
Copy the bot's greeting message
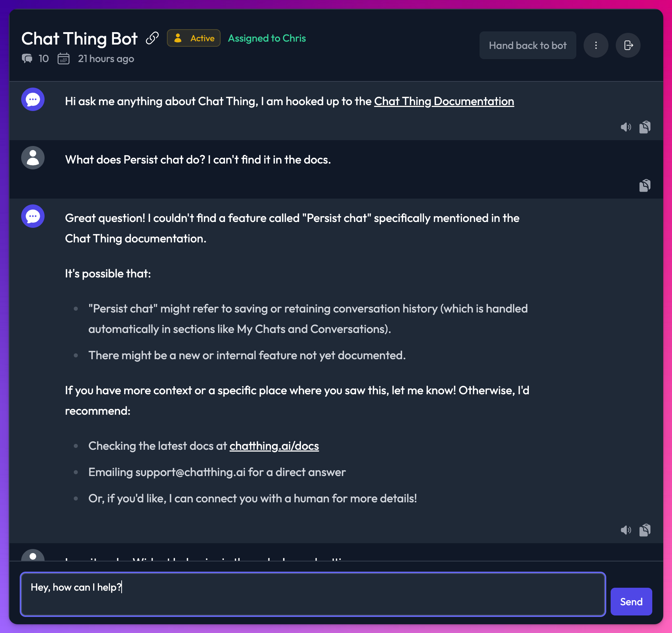[x=645, y=127]
